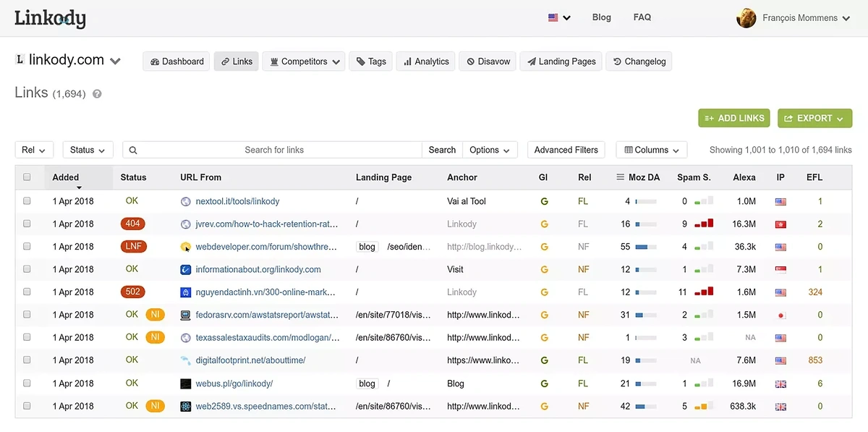
Task: Check the nguyendactinh.vn row checkbox
Action: 27,292
